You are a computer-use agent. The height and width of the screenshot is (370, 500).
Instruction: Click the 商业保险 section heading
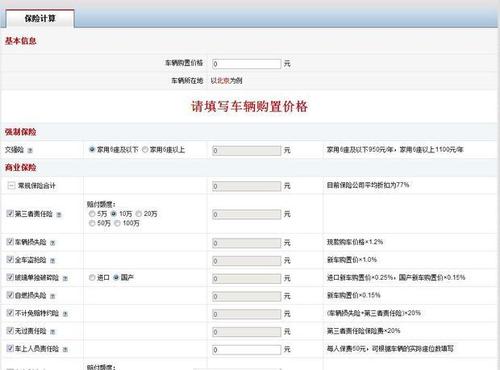(x=20, y=167)
